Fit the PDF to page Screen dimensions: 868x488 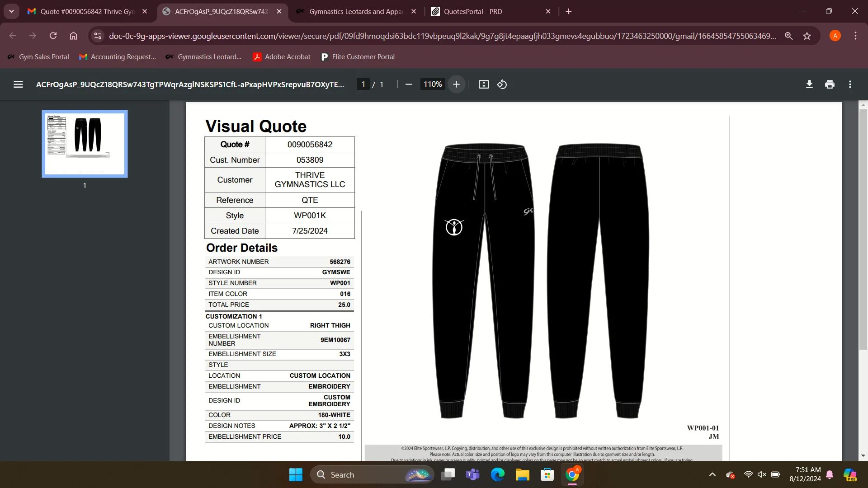(x=484, y=84)
